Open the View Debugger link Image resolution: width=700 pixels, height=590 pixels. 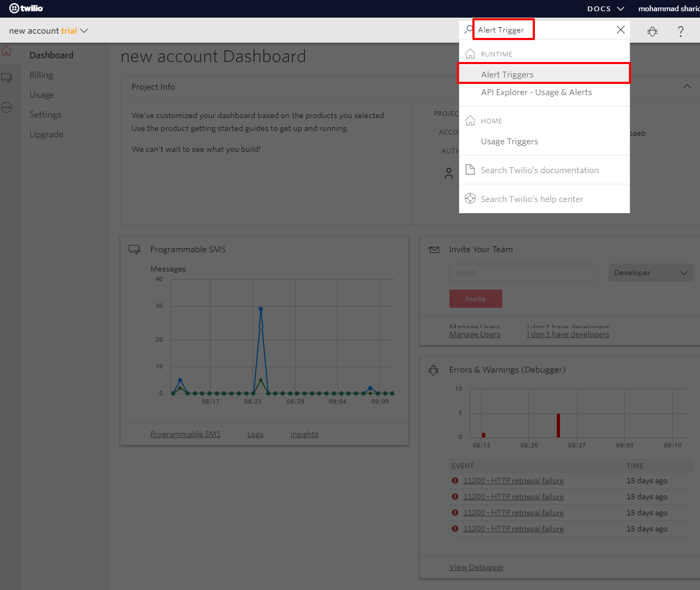click(x=477, y=567)
